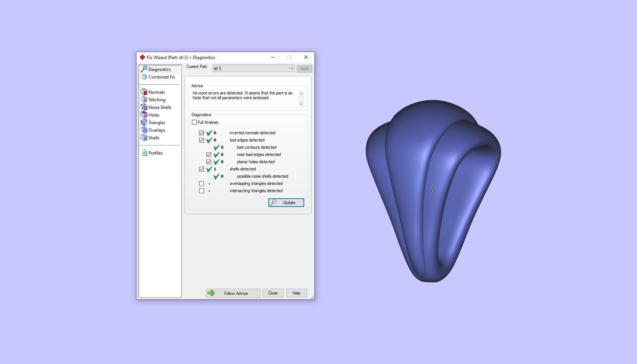637x364 pixels.
Task: Toggle the bad edges detected checkbox
Action: coord(201,140)
